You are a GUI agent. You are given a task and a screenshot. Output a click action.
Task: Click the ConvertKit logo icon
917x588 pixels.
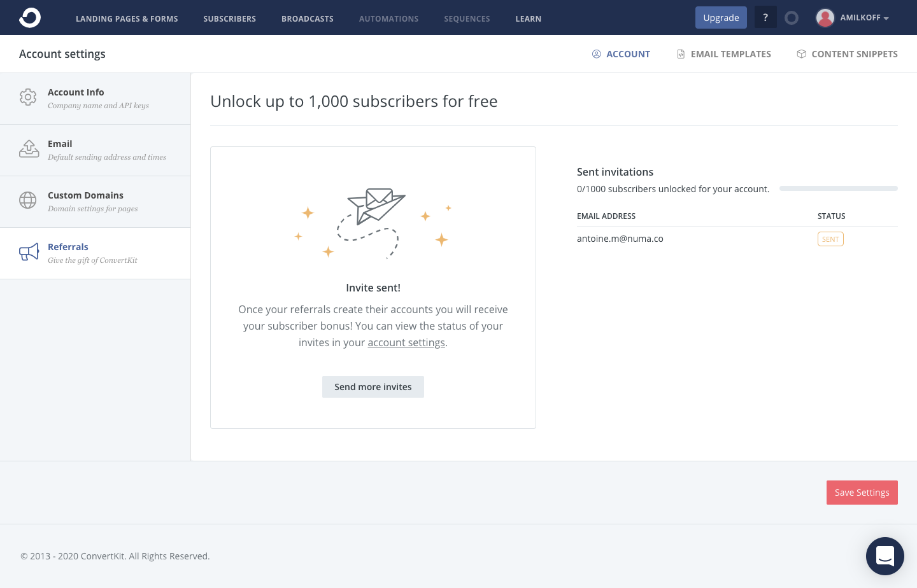point(29,17)
